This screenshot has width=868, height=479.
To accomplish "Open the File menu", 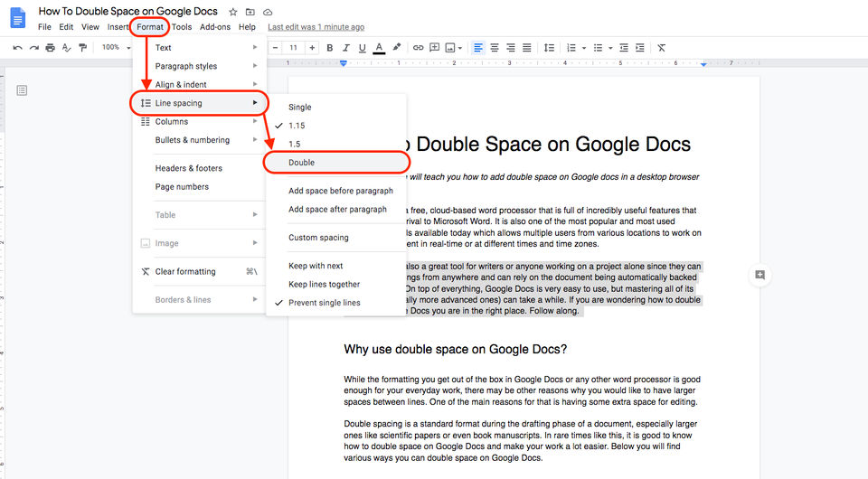I will [x=44, y=26].
